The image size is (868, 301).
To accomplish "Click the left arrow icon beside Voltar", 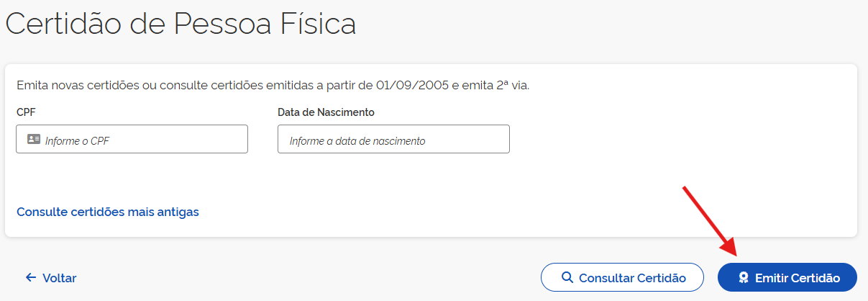I will coord(30,278).
